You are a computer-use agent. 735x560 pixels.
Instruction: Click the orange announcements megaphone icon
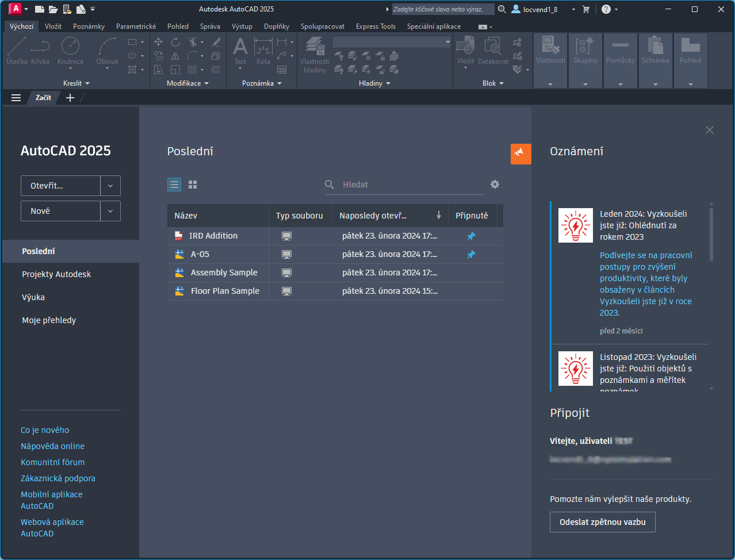[521, 154]
